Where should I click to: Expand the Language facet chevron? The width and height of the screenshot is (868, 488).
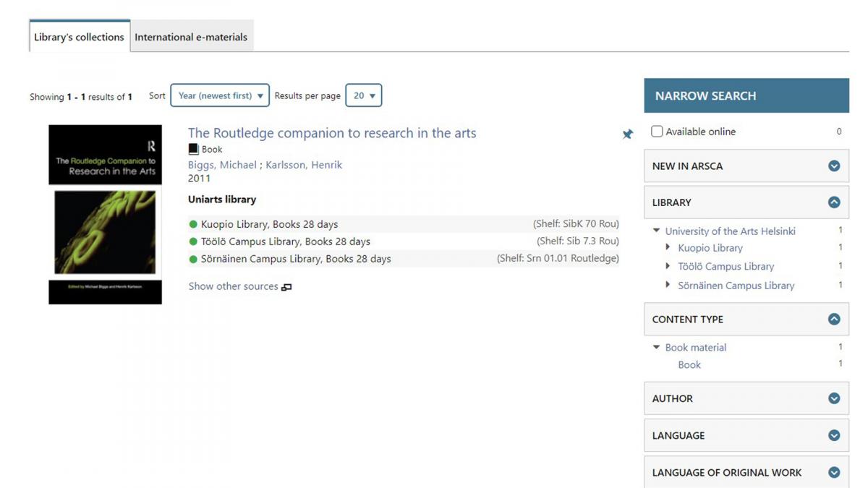tap(834, 435)
